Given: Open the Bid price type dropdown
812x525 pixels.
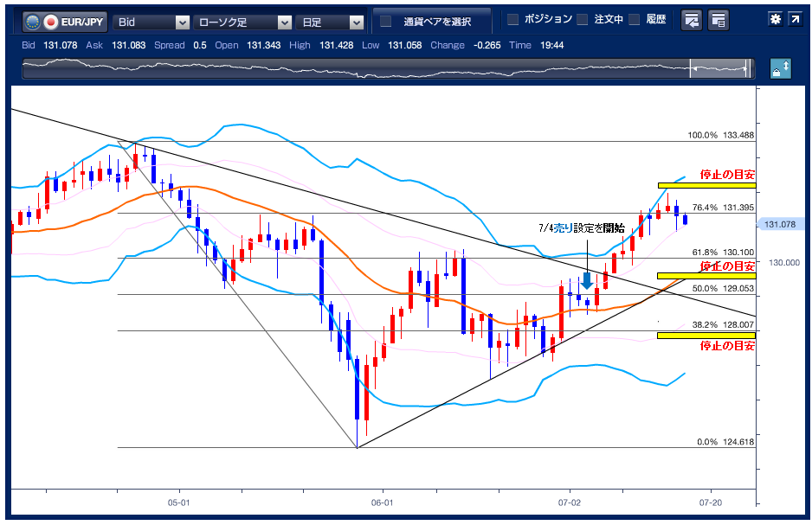Looking at the screenshot, I should coord(151,22).
